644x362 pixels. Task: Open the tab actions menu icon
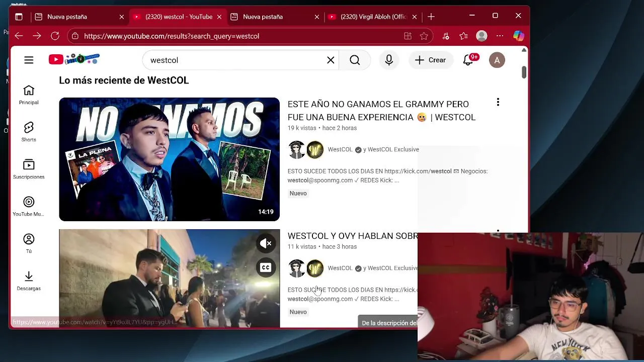pyautogui.click(x=19, y=17)
